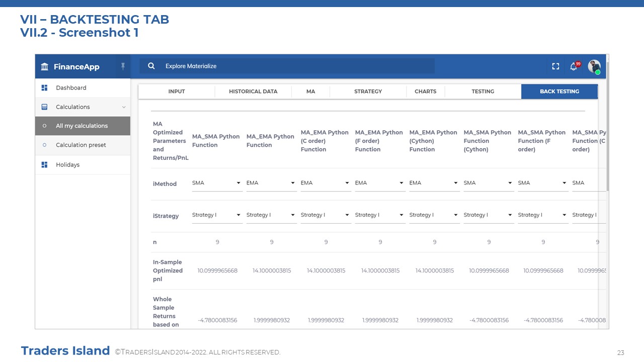Click the FinanceApp bank logo icon

point(45,67)
